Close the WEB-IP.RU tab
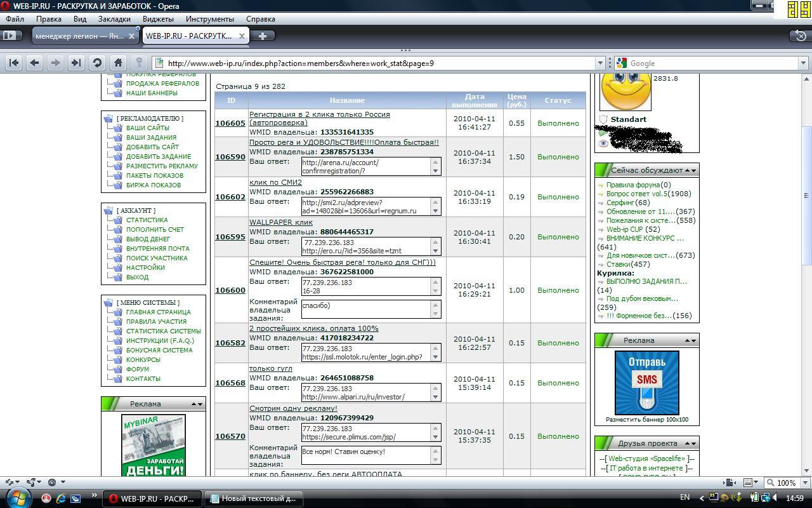 click(242, 36)
